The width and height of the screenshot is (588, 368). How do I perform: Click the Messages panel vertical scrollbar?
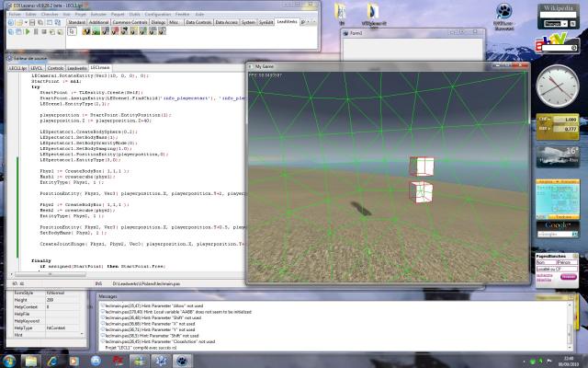point(571,327)
